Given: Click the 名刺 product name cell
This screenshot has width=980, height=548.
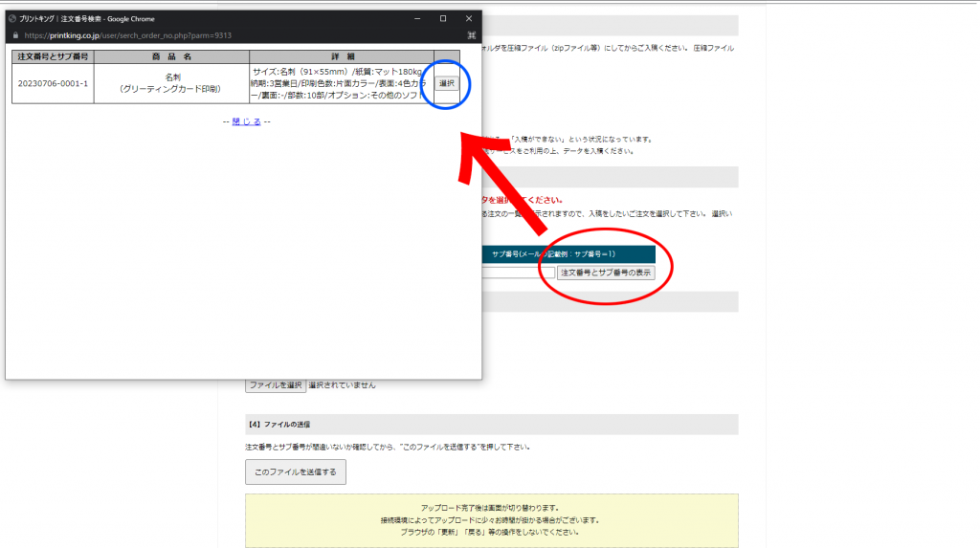Looking at the screenshot, I should click(x=171, y=83).
